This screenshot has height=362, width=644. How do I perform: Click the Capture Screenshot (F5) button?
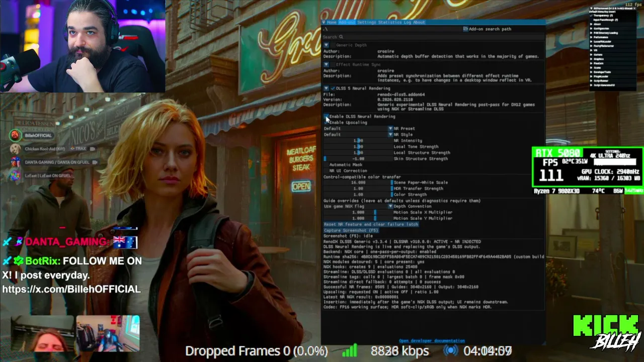pos(351,230)
